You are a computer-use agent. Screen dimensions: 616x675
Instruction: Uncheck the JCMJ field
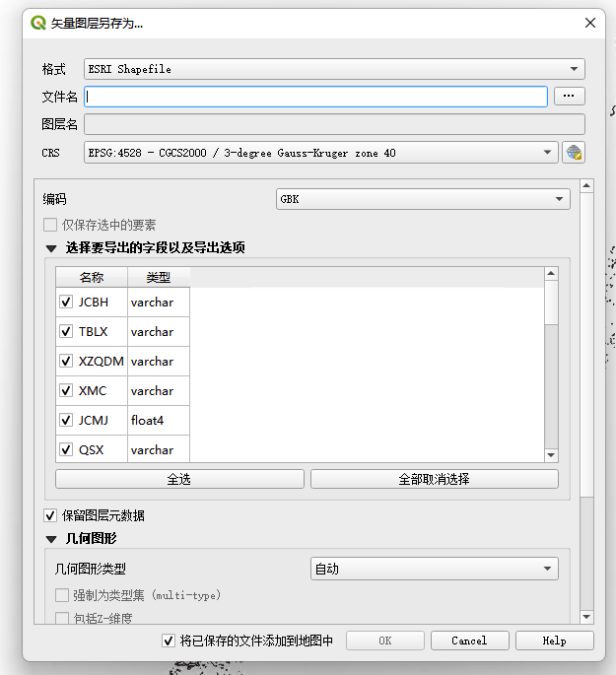pos(66,420)
